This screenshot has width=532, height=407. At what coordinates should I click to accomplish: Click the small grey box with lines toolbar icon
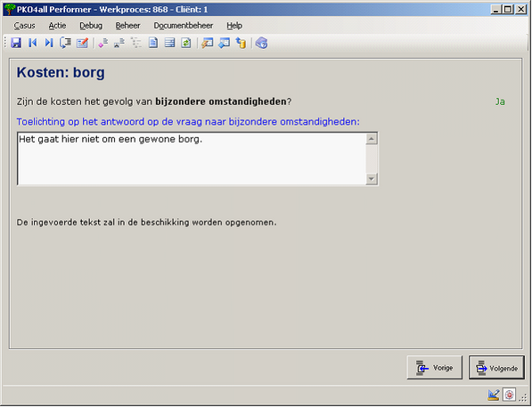pos(119,43)
